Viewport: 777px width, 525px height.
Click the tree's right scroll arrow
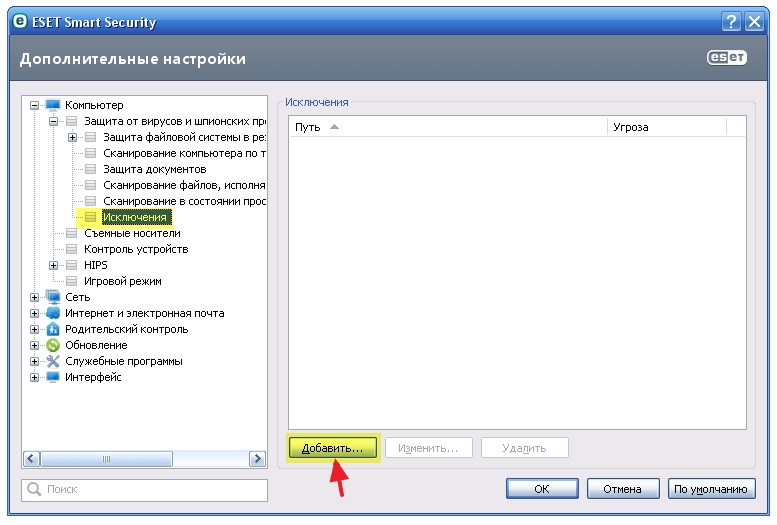[257, 459]
